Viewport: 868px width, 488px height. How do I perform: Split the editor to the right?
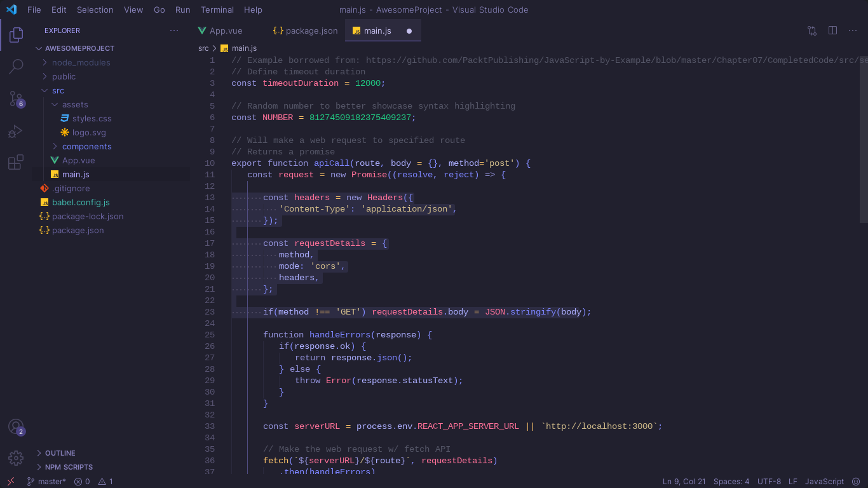click(832, 30)
